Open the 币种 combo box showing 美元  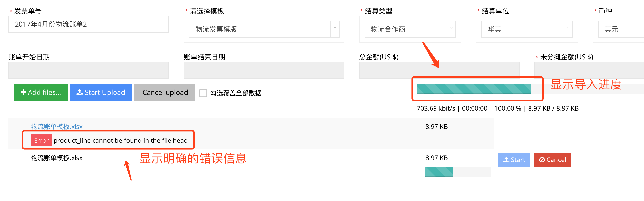pos(621,29)
